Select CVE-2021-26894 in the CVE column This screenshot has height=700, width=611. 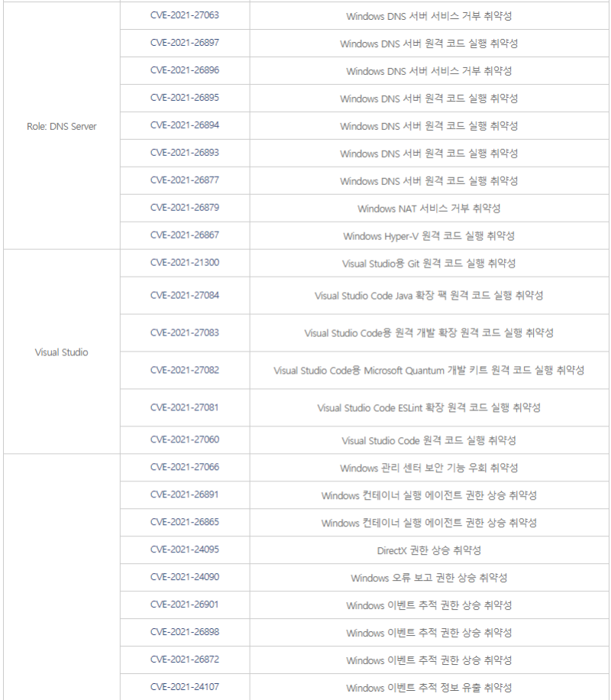pyautogui.click(x=184, y=125)
